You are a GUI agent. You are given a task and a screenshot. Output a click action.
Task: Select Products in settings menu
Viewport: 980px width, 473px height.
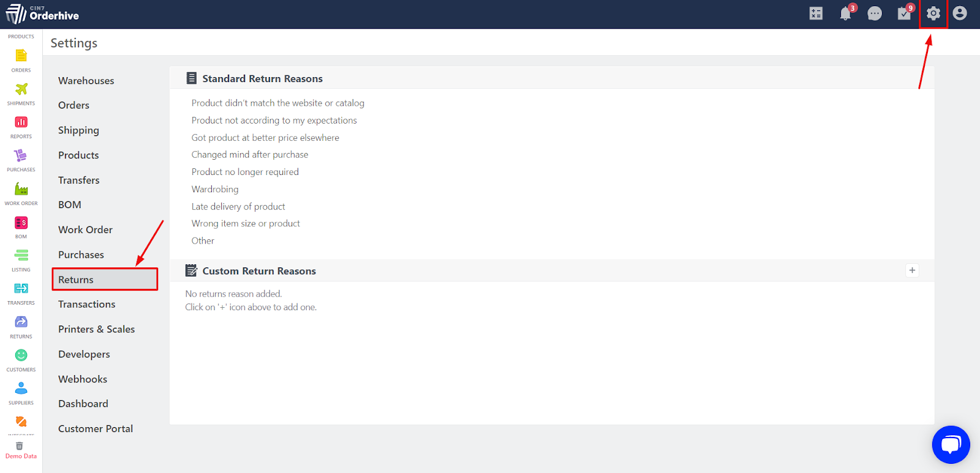point(78,155)
